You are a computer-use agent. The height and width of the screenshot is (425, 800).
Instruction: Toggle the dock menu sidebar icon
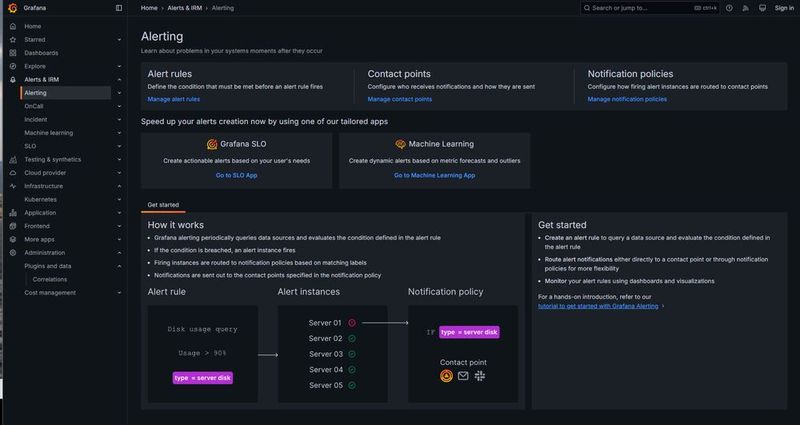click(x=119, y=8)
